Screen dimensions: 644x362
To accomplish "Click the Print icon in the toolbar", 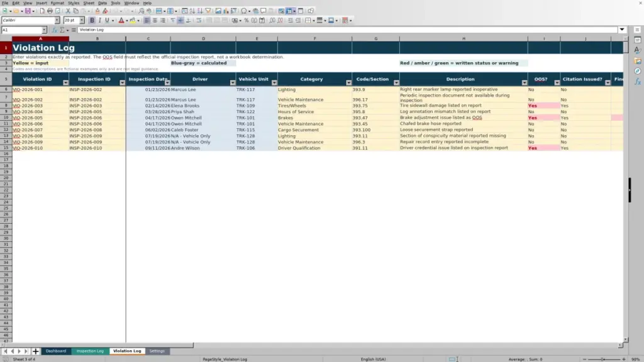I will (x=50, y=11).
